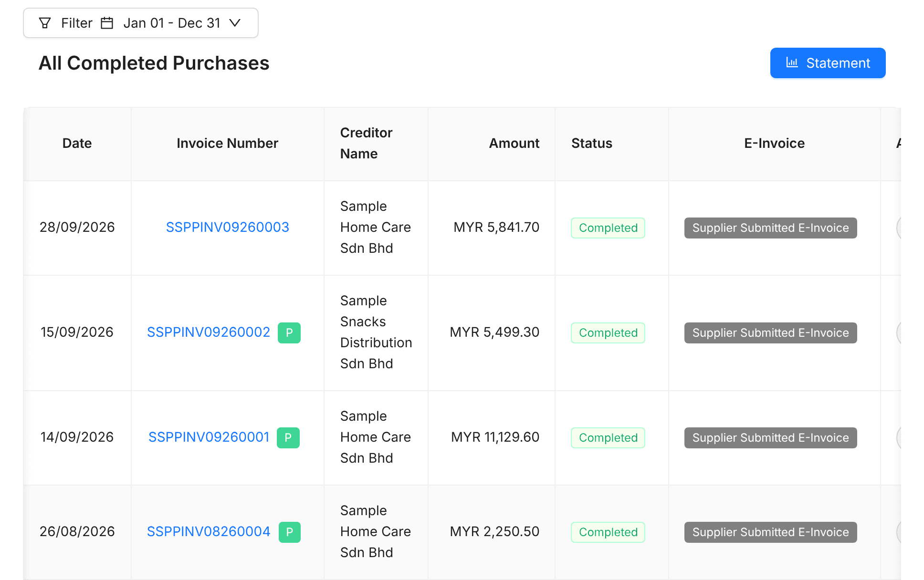Click the P badge next to SSPPINV09260001

click(x=288, y=437)
